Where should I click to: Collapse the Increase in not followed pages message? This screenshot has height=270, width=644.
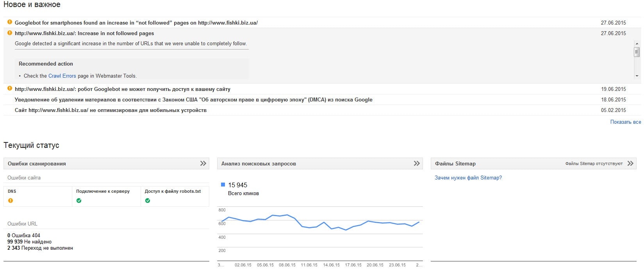click(x=84, y=33)
